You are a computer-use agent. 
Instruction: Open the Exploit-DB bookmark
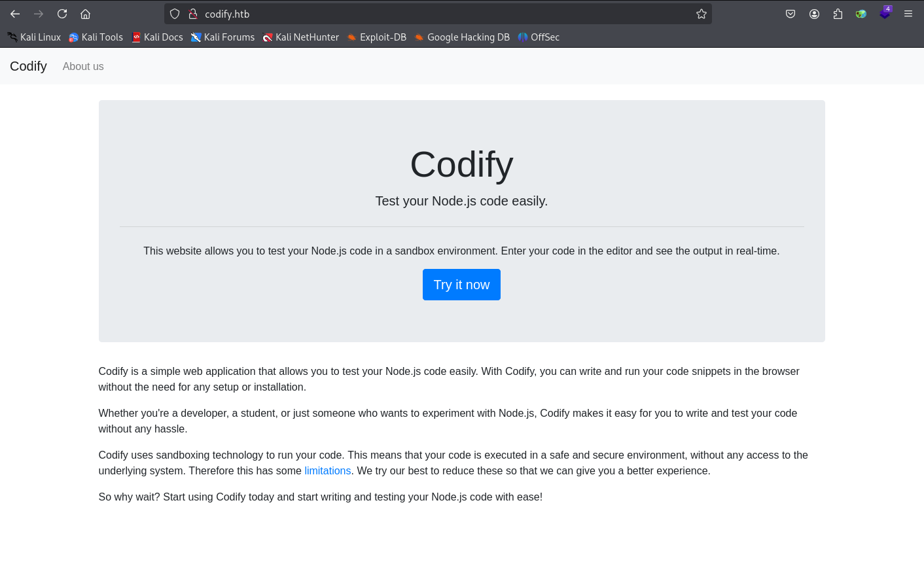377,37
